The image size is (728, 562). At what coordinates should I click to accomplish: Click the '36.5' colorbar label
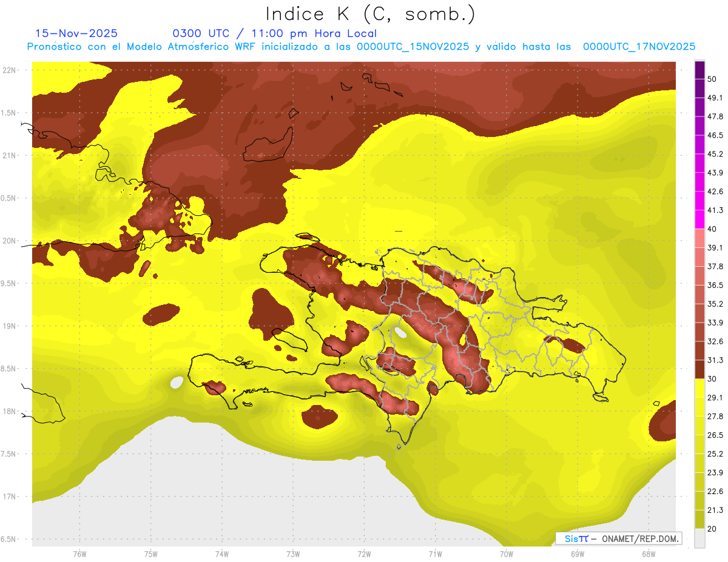click(715, 285)
